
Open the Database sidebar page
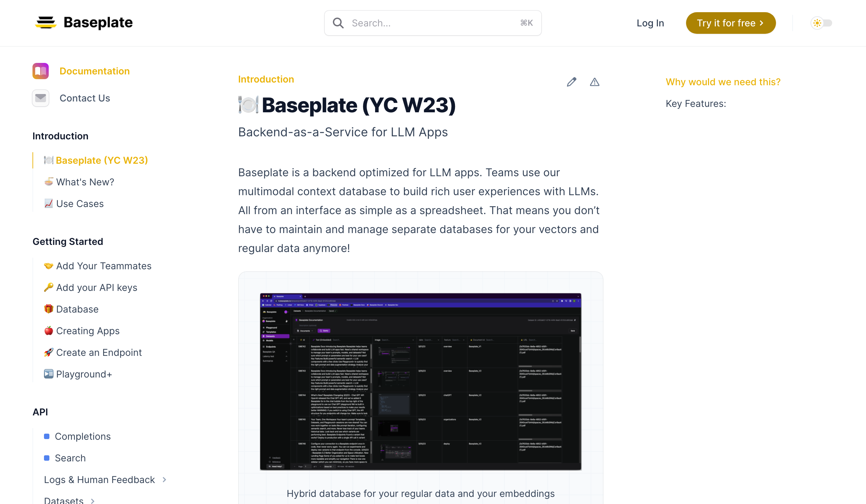71,309
